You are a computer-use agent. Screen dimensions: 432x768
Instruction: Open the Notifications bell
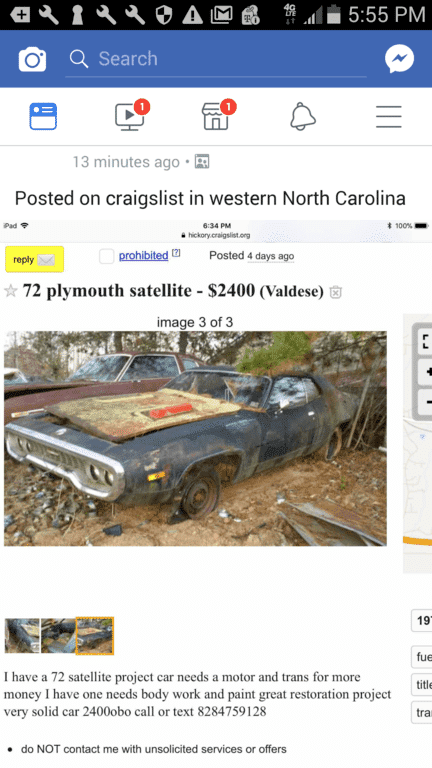point(303,117)
